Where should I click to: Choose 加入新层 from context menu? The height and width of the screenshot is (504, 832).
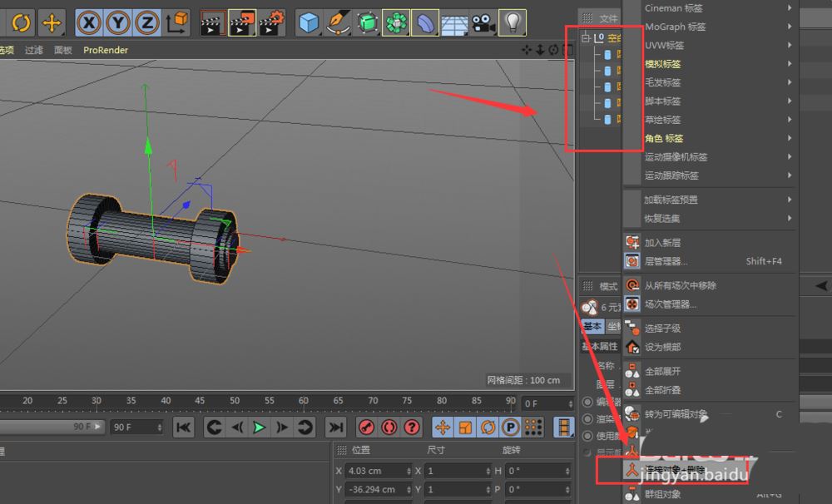(711, 243)
